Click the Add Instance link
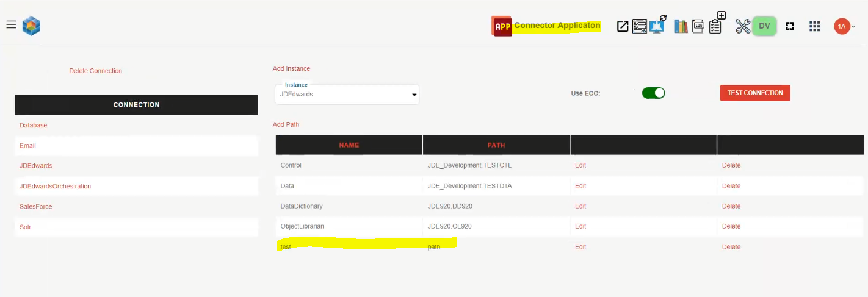Screen dimensions: 868x297 [x=291, y=68]
